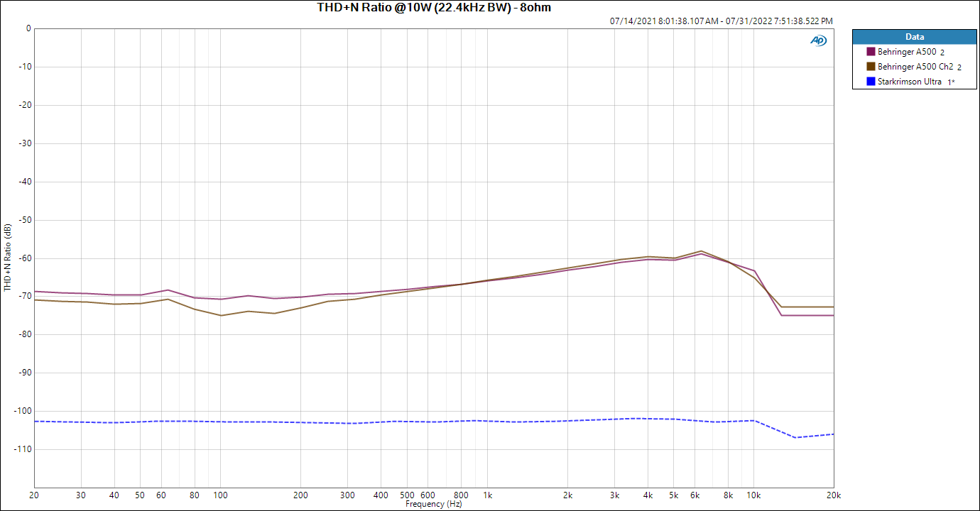The image size is (980, 511).
Task: Click the 100 frequency axis tick label
Action: (x=220, y=495)
